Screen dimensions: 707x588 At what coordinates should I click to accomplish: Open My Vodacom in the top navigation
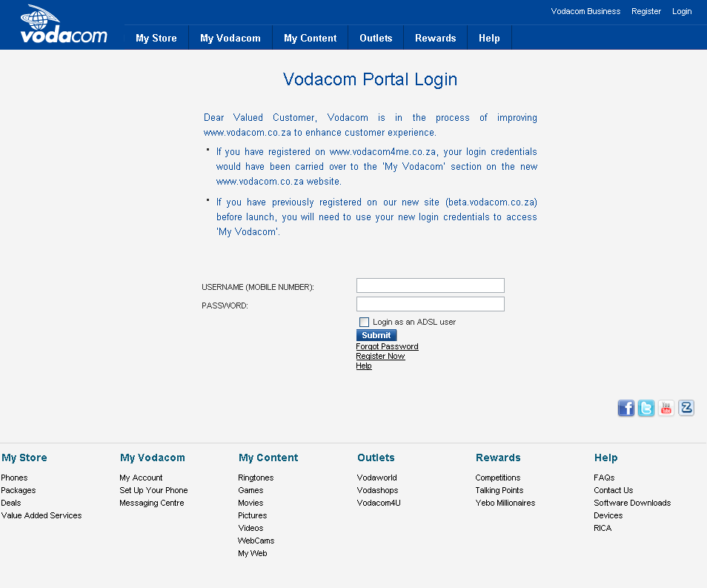(230, 38)
